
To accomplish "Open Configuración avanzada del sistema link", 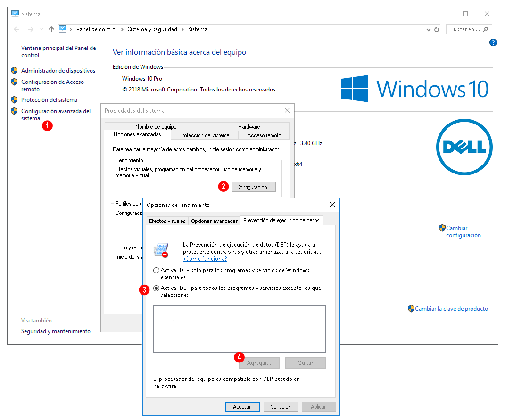I will (56, 115).
